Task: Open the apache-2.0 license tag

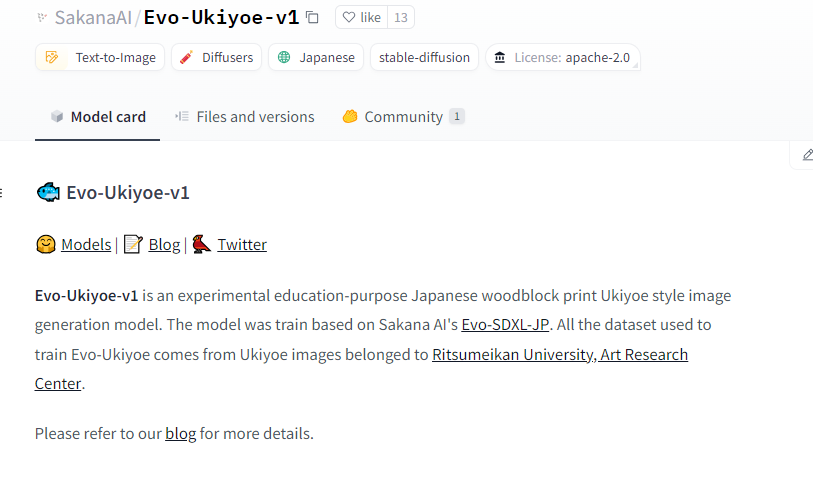Action: point(562,57)
